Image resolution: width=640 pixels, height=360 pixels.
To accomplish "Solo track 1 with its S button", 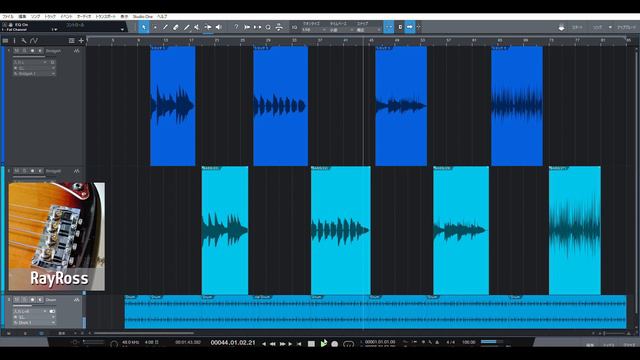I will [x=24, y=51].
